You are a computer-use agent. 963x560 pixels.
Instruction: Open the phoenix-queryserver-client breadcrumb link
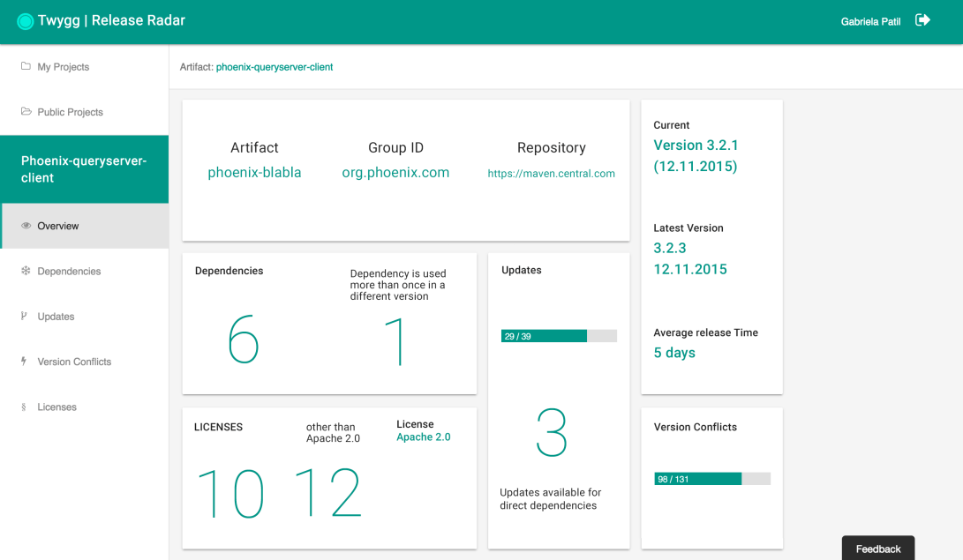[275, 67]
